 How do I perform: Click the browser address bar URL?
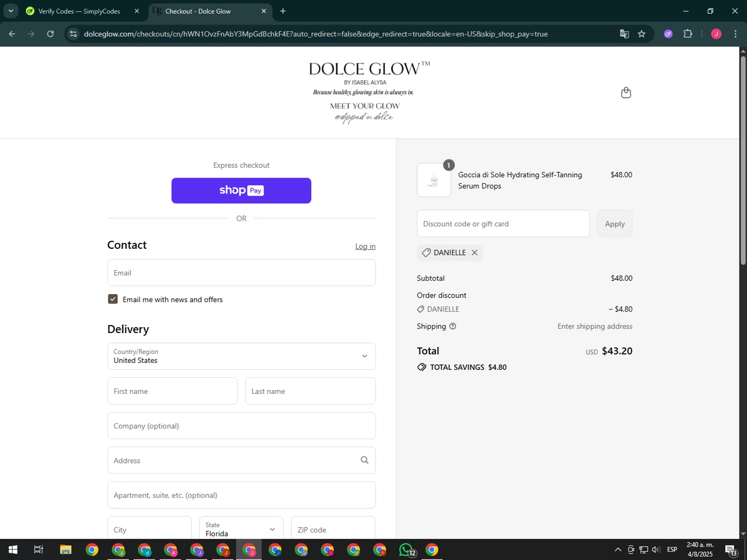316,34
